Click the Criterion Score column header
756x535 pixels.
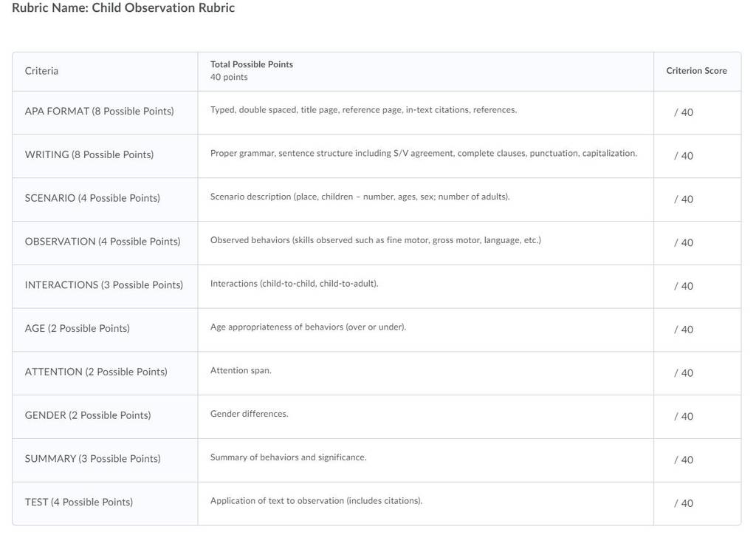point(696,70)
